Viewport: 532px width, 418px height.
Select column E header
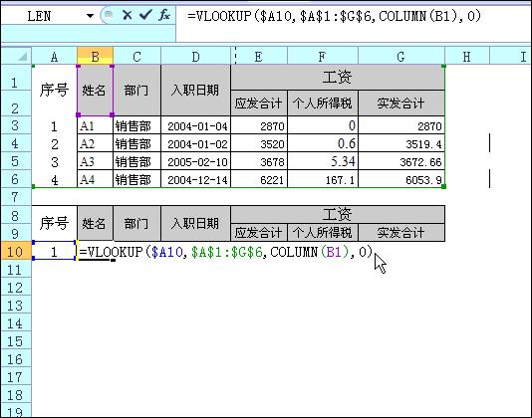click(x=259, y=57)
